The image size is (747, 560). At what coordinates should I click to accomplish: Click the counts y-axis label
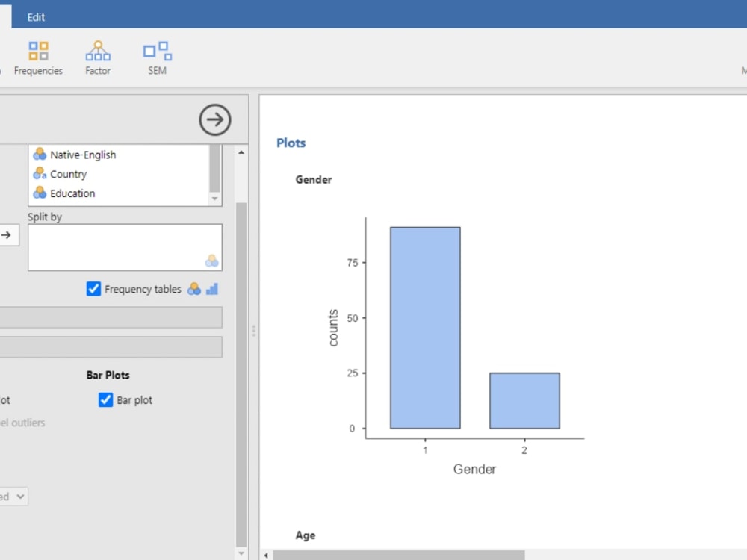[333, 328]
